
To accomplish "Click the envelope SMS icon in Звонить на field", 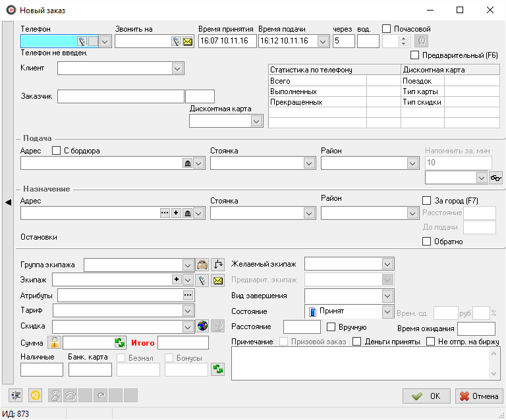I will point(188,41).
